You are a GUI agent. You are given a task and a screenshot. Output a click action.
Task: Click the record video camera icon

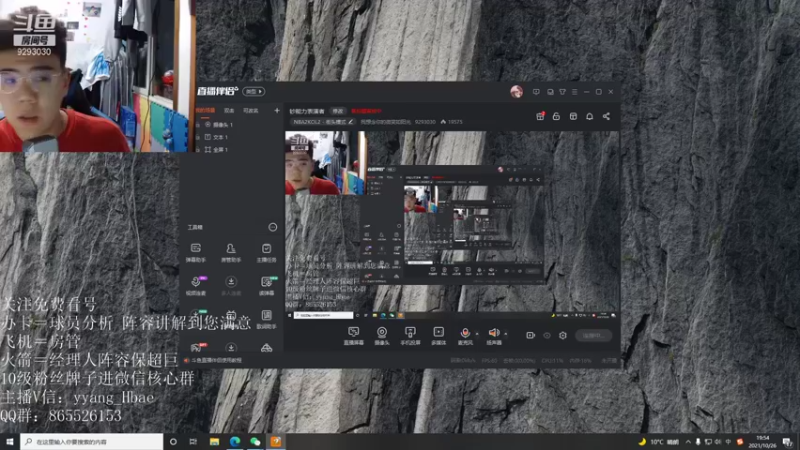tap(531, 335)
